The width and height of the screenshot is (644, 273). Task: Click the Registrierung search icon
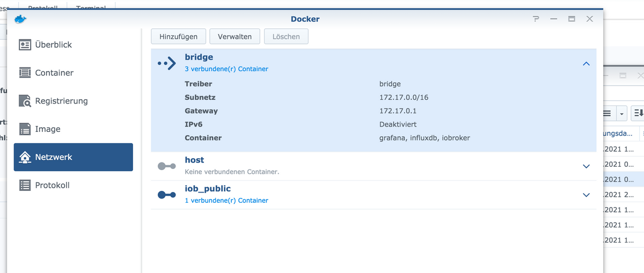point(25,101)
